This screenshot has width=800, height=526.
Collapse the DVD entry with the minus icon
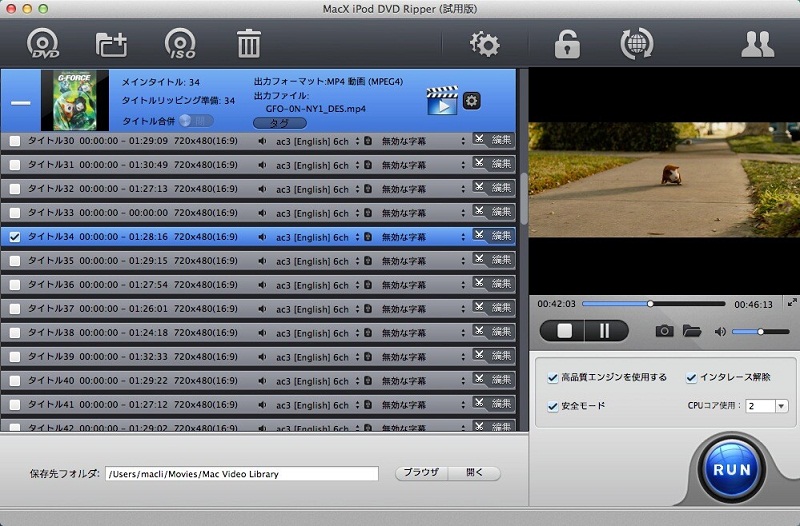(21, 103)
